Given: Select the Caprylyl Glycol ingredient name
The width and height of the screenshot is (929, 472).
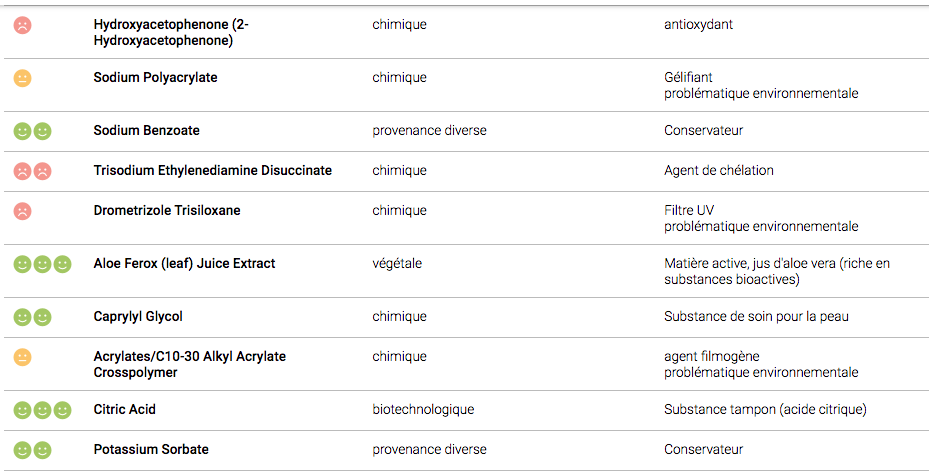Looking at the screenshot, I should [138, 317].
